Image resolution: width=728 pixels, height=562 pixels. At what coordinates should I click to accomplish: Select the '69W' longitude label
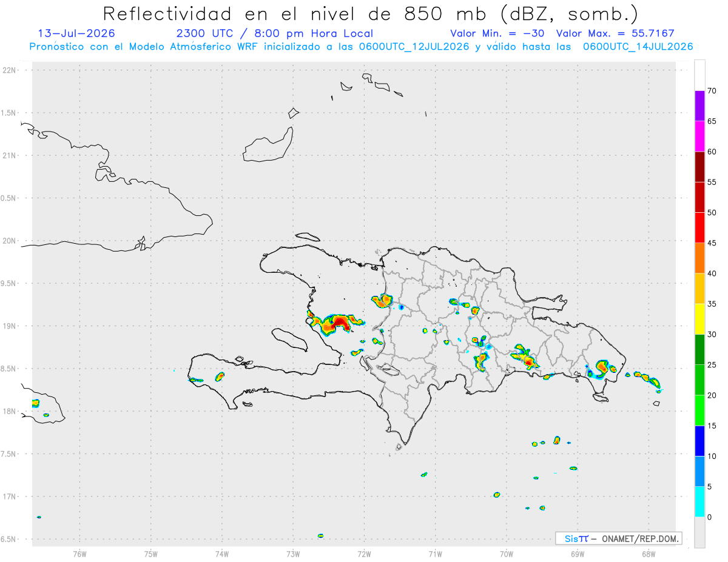coord(578,554)
